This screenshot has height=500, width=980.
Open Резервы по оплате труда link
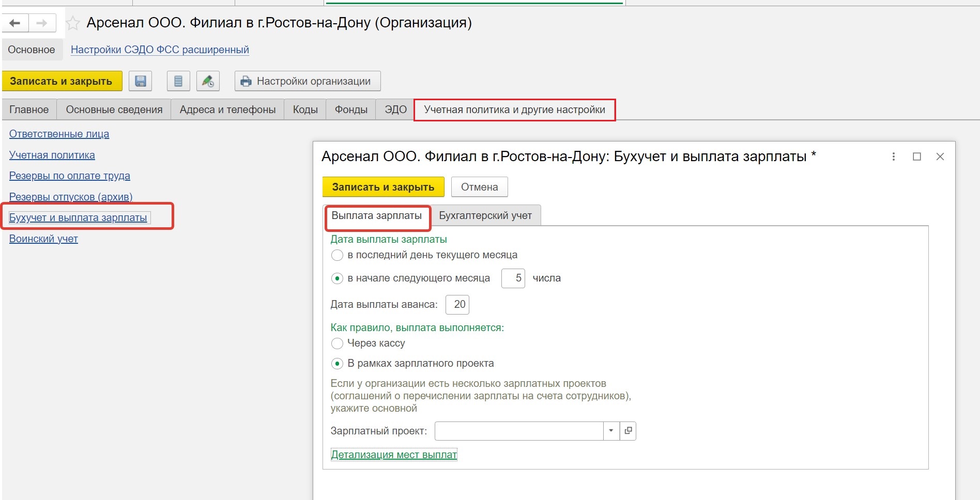[x=70, y=176]
